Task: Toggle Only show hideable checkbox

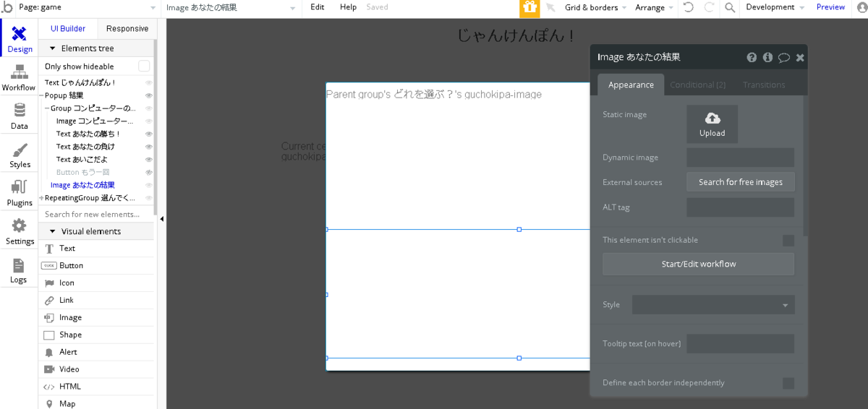Action: coord(144,66)
